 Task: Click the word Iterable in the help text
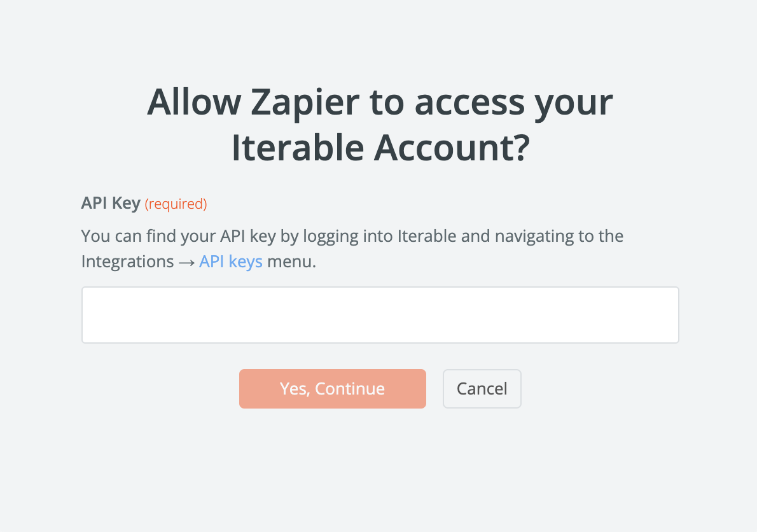[427, 236]
